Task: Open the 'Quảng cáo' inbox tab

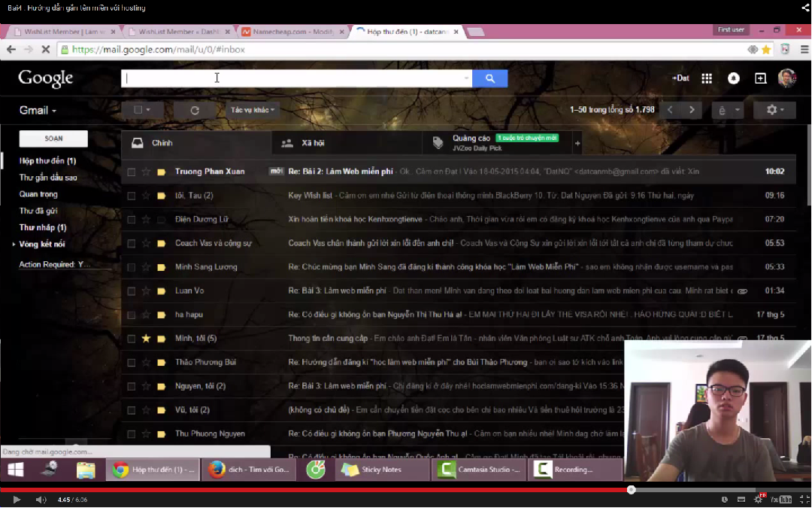Action: 471,139
